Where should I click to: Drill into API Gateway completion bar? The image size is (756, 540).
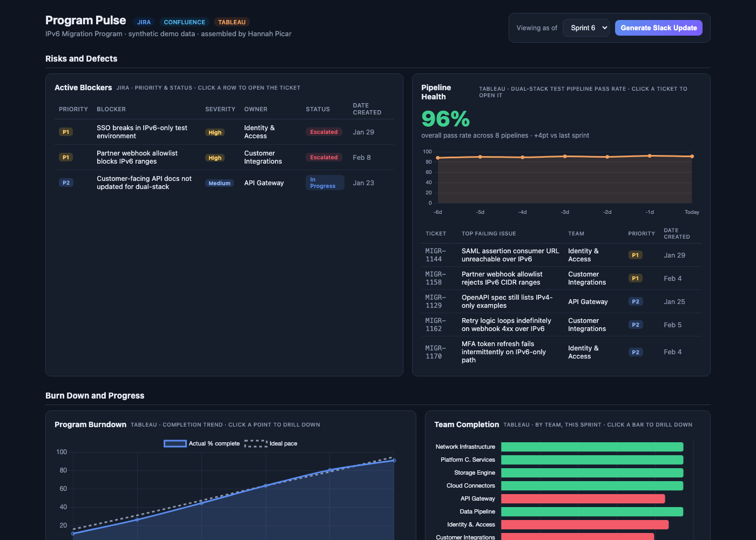click(583, 498)
